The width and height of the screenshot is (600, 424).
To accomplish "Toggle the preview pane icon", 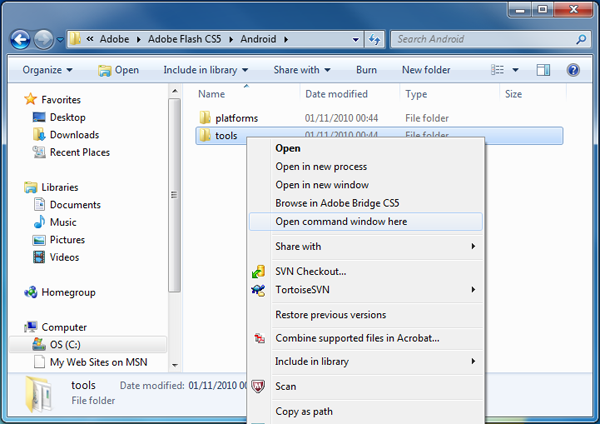I will point(543,70).
